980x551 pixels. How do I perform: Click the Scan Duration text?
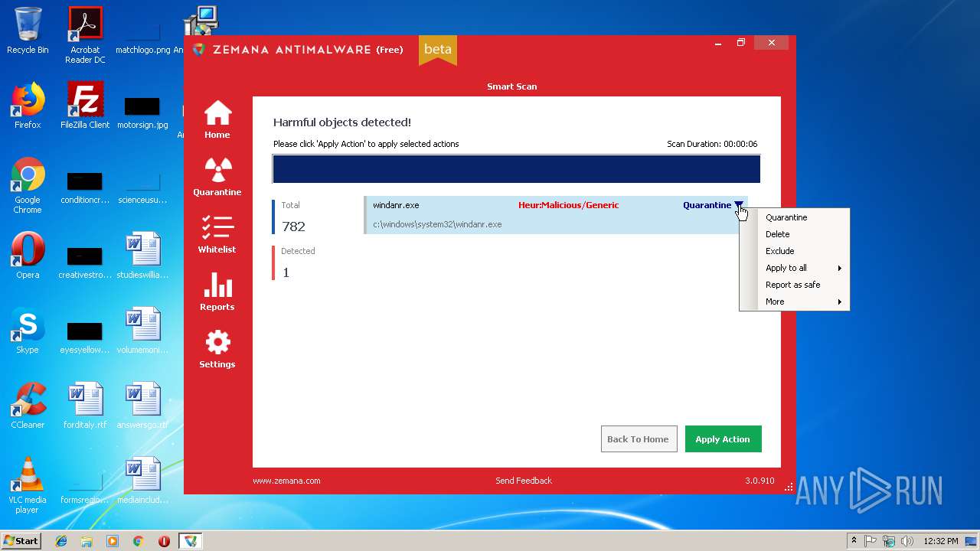click(x=712, y=144)
